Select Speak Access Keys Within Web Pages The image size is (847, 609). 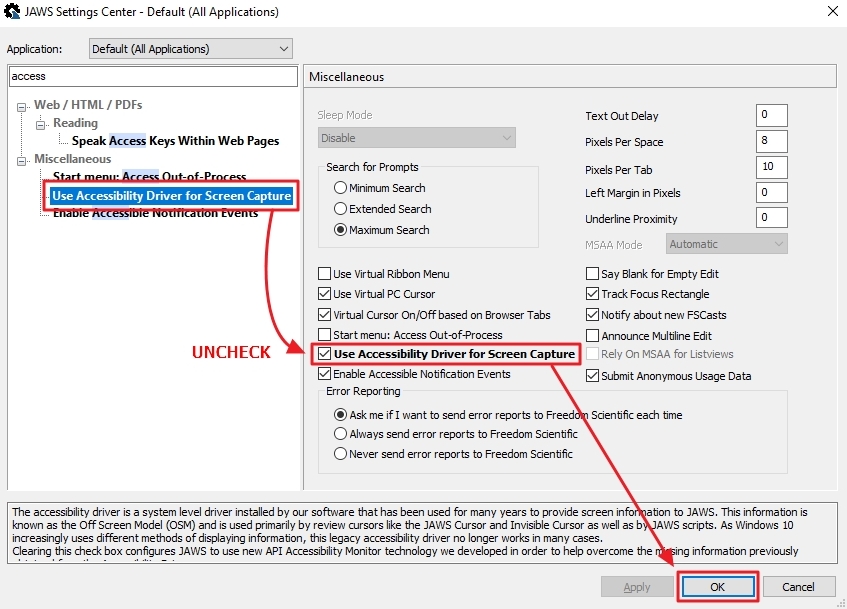(x=176, y=141)
